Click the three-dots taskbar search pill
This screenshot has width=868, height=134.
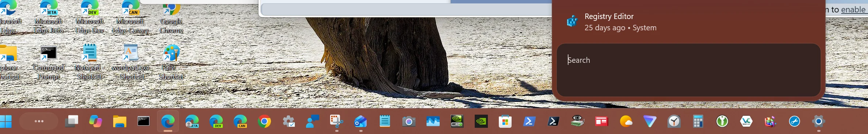point(39,121)
